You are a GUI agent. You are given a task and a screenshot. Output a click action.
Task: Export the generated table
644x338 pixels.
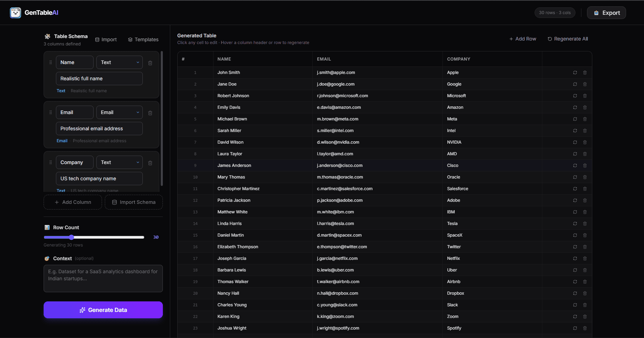(606, 12)
